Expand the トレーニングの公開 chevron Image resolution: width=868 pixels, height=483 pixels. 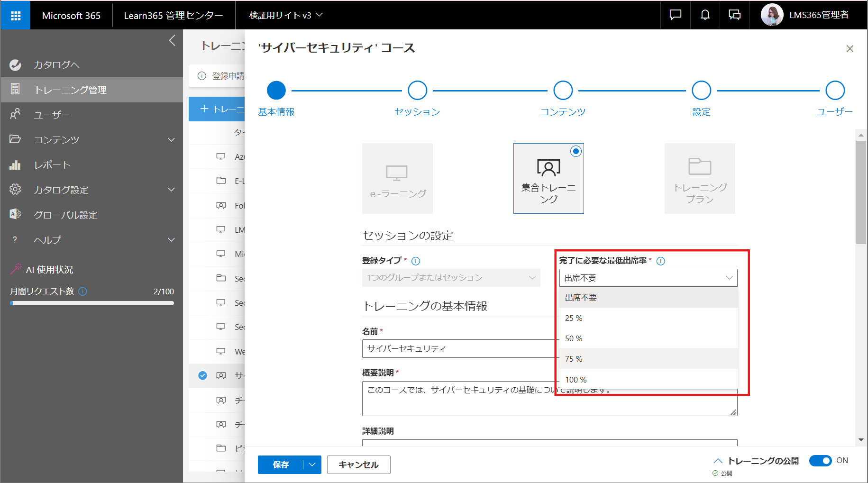[718, 461]
